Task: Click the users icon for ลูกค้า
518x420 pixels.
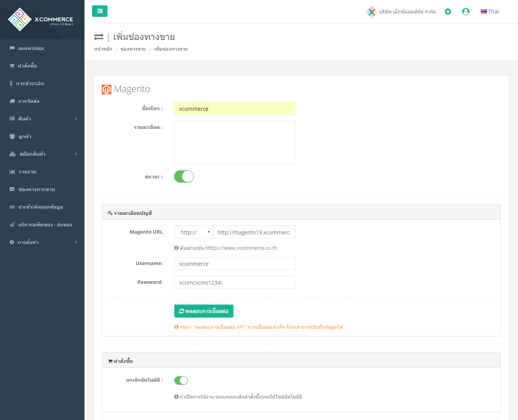Action: tap(12, 136)
